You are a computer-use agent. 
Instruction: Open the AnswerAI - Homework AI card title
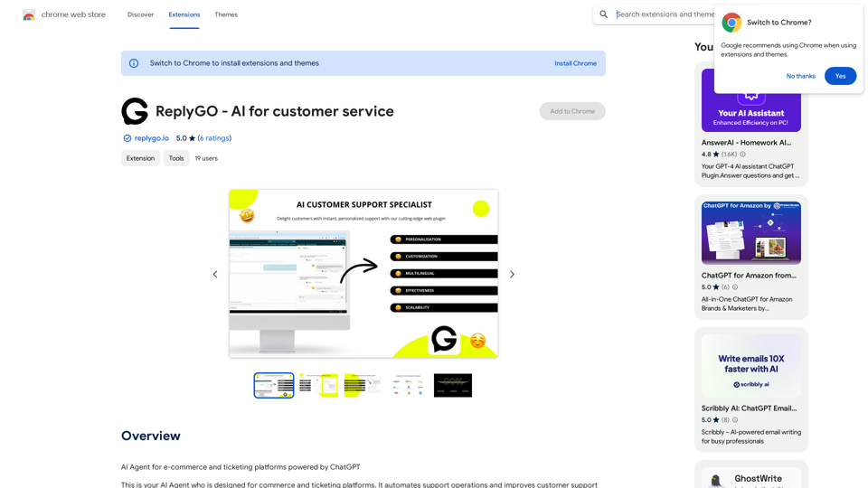746,143
